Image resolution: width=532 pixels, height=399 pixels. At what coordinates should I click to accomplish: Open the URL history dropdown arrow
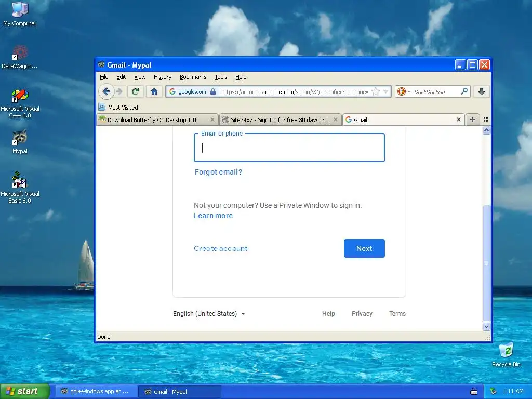click(x=386, y=91)
